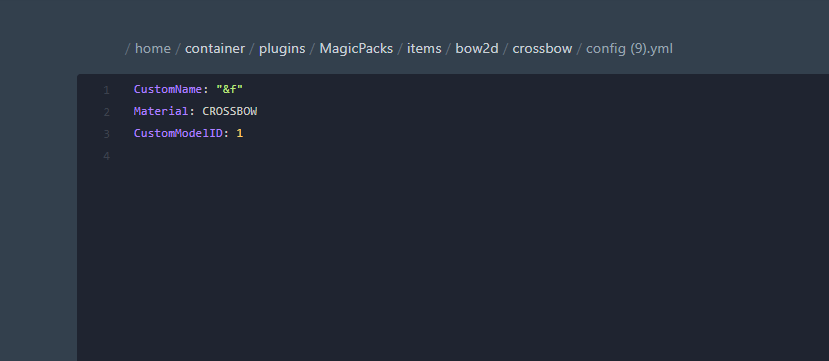Image resolution: width=829 pixels, height=361 pixels.
Task: Click the home breadcrumb text
Action: (153, 49)
